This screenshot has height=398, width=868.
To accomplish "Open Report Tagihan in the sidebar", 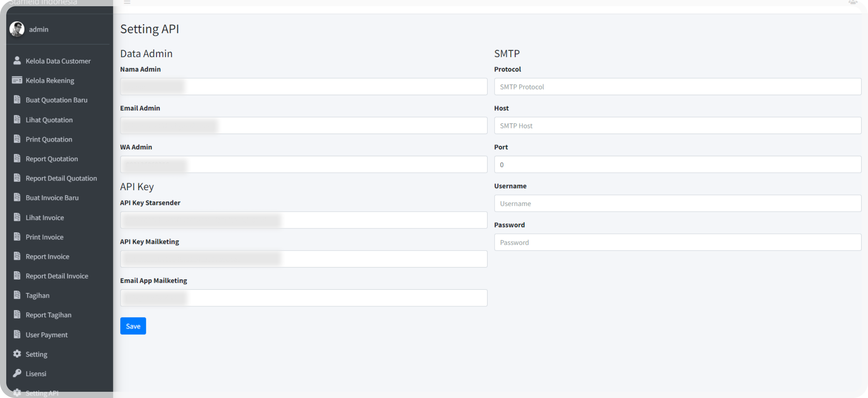I will [x=48, y=315].
